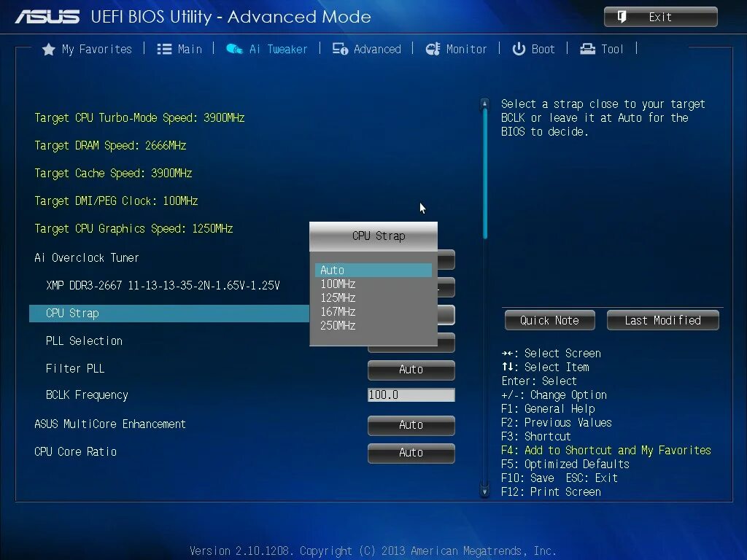Viewport: 747px width, 560px height.
Task: Select 125MHz in the CPU Strap list
Action: [338, 297]
